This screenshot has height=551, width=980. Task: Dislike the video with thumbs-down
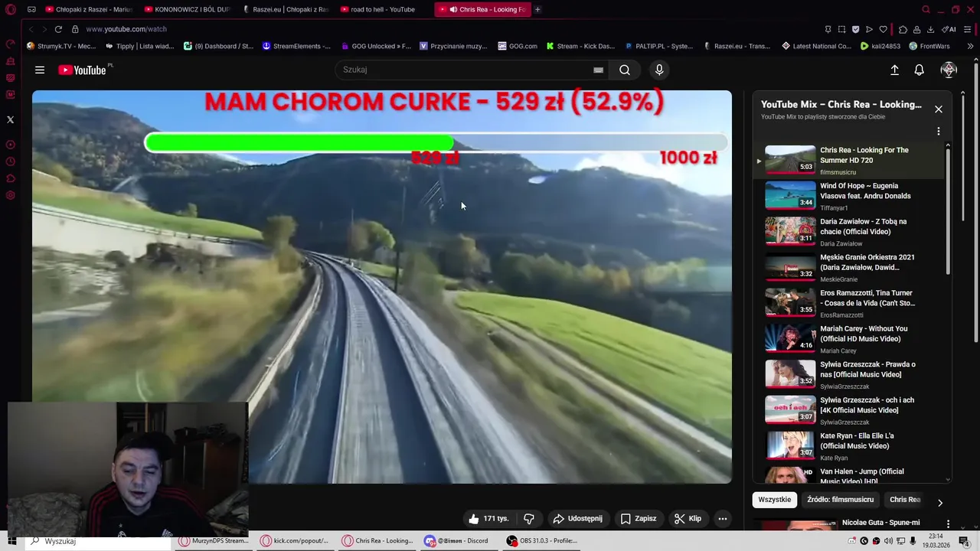click(528, 519)
